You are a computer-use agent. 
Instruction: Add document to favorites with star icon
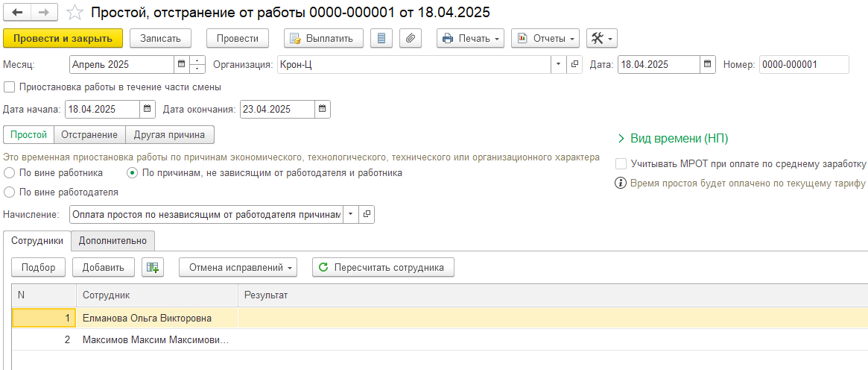pyautogui.click(x=75, y=13)
